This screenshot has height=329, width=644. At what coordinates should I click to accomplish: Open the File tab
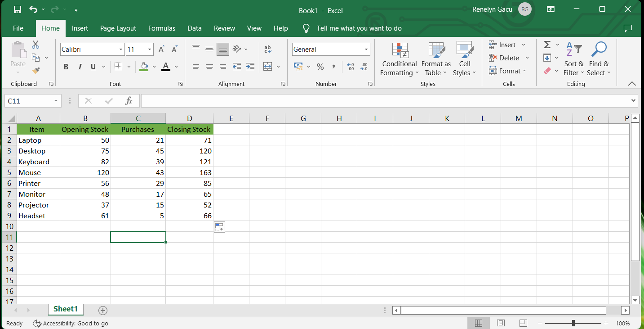point(18,28)
